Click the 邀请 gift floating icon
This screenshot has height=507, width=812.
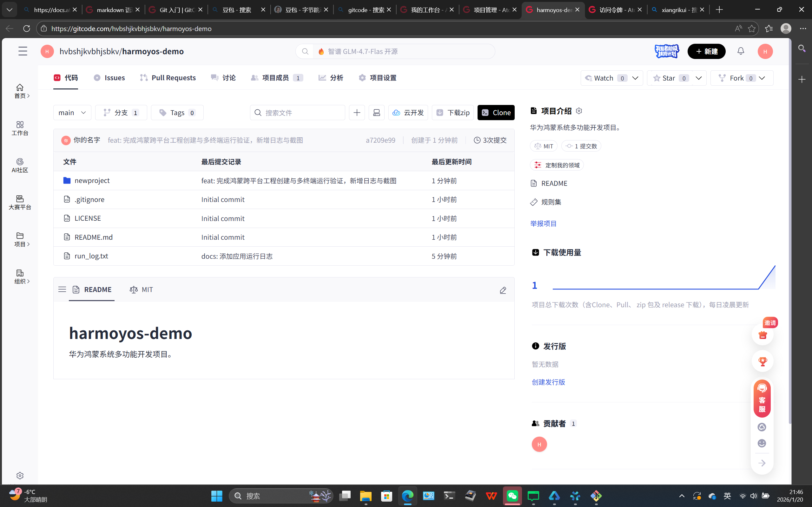pyautogui.click(x=762, y=334)
